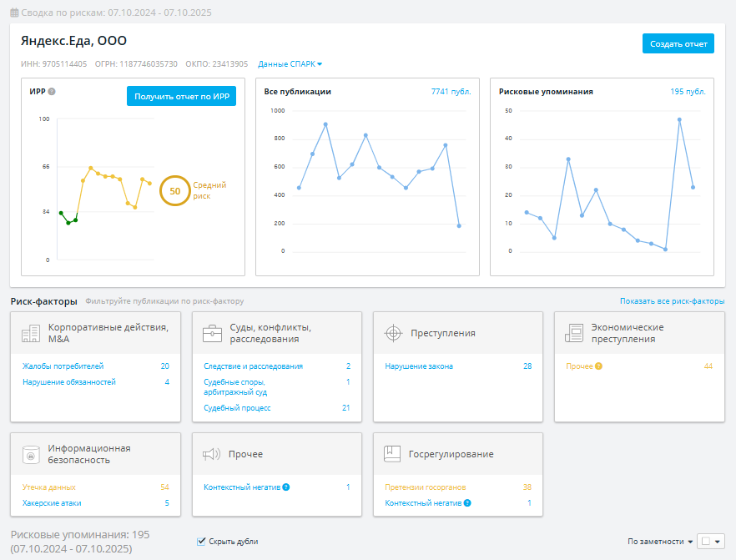Toggle the Скрыть дубли checkbox
This screenshot has height=560, width=736.
click(201, 542)
